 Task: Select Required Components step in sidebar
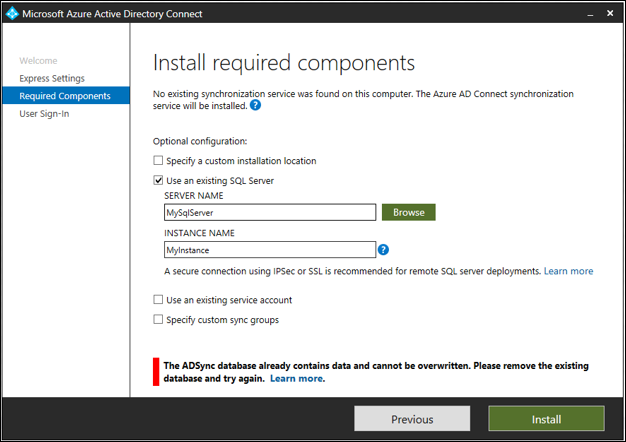tap(65, 96)
